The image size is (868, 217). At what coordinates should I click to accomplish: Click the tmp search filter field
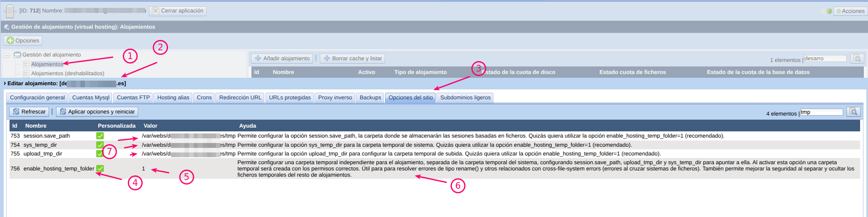pos(821,112)
